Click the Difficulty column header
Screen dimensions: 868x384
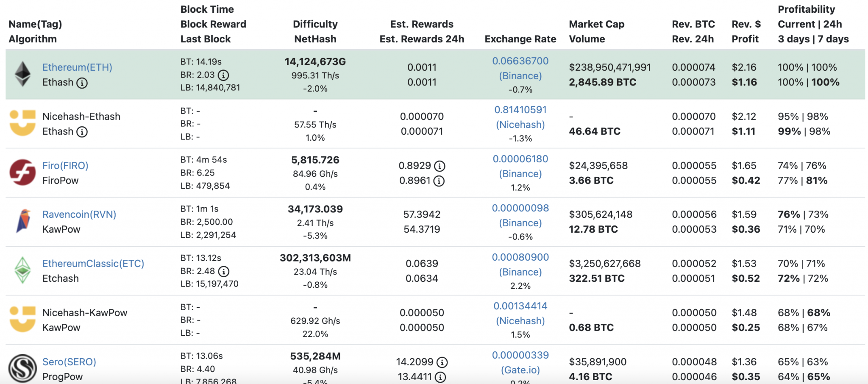coord(315,24)
